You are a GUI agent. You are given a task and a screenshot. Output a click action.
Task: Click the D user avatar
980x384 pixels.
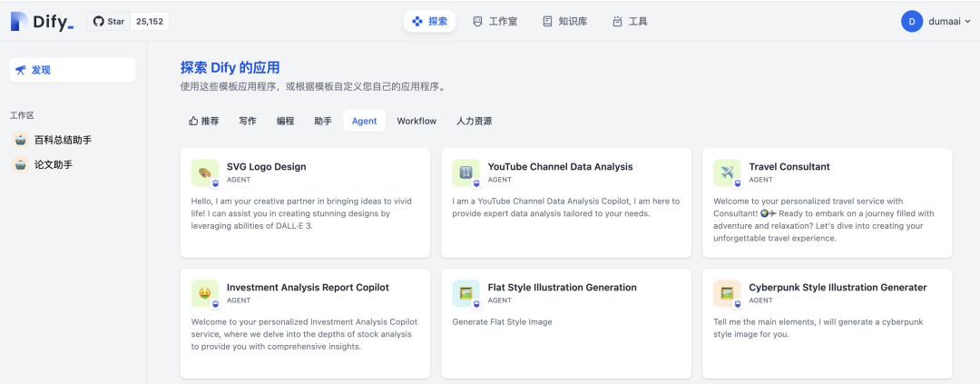911,21
